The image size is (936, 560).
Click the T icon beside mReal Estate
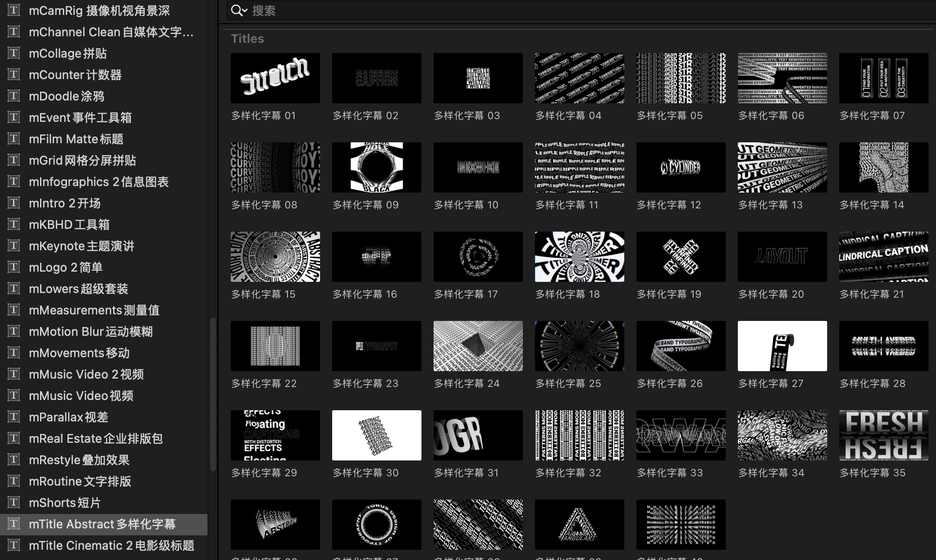(x=14, y=438)
